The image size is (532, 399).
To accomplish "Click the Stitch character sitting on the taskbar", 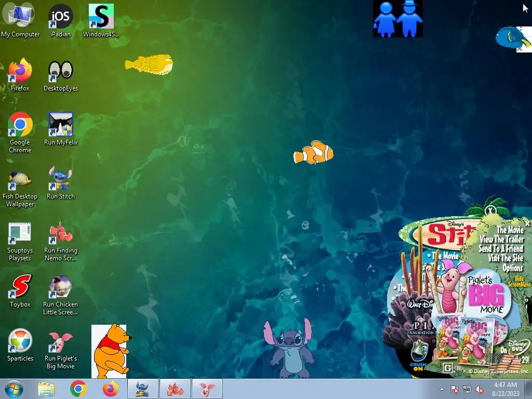I will [x=288, y=349].
